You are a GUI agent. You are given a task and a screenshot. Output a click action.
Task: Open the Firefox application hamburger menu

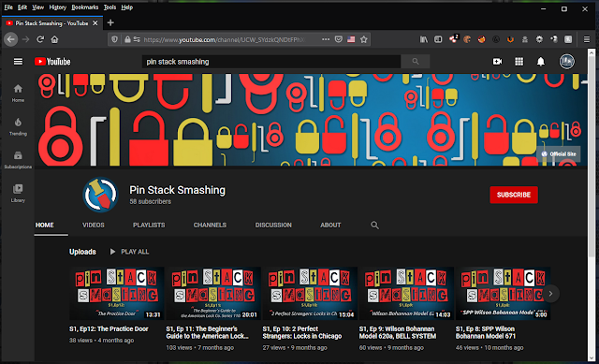click(x=587, y=39)
